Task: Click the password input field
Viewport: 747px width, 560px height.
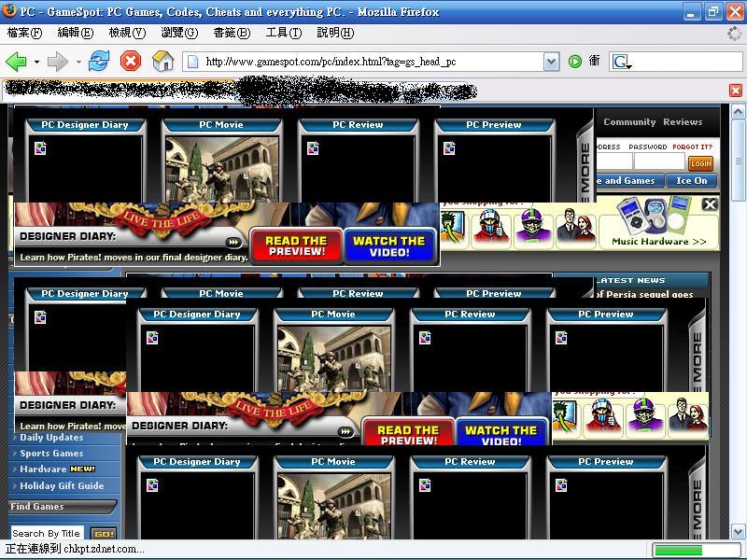Action: pyautogui.click(x=659, y=161)
